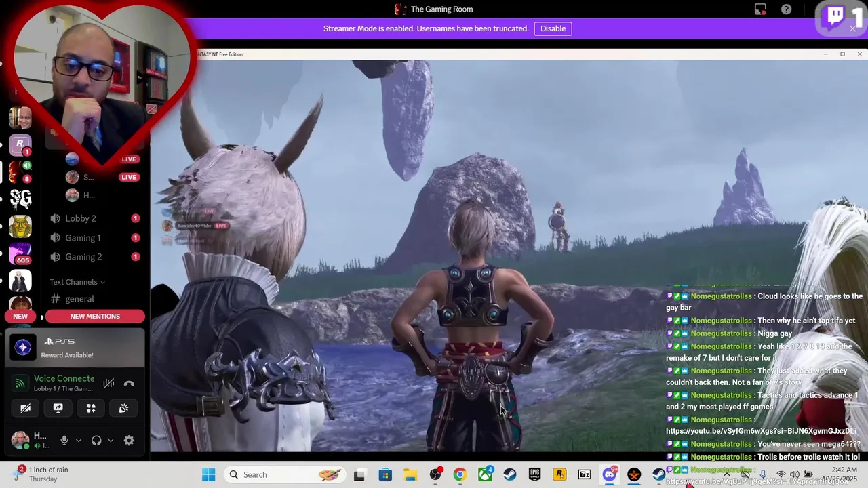Screen dimensions: 868x488
Task: Disable Streamer Mode via the Disable button
Action: [553, 28]
